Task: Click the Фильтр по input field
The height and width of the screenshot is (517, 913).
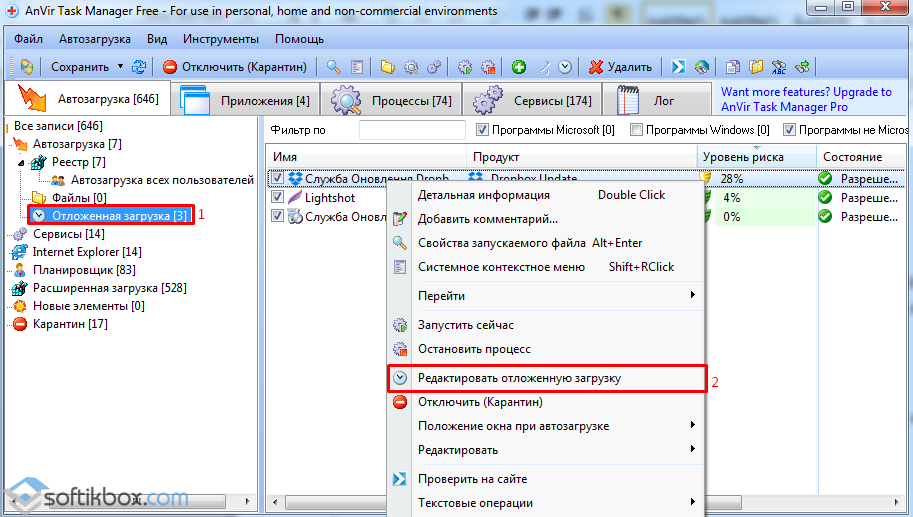Action: [412, 130]
